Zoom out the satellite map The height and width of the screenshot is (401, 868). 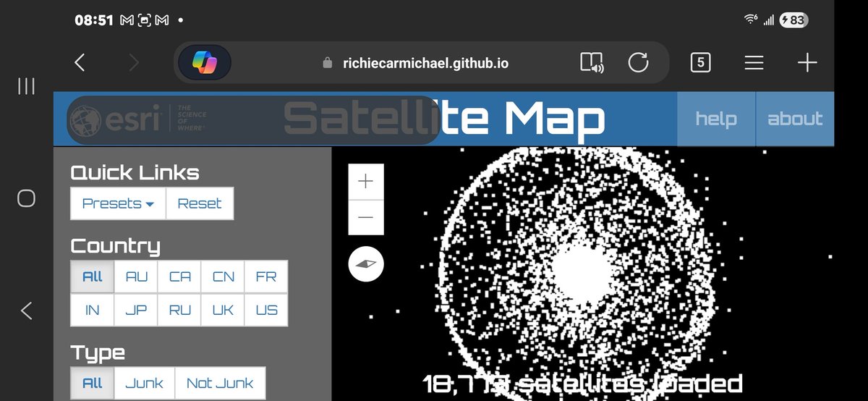point(365,217)
